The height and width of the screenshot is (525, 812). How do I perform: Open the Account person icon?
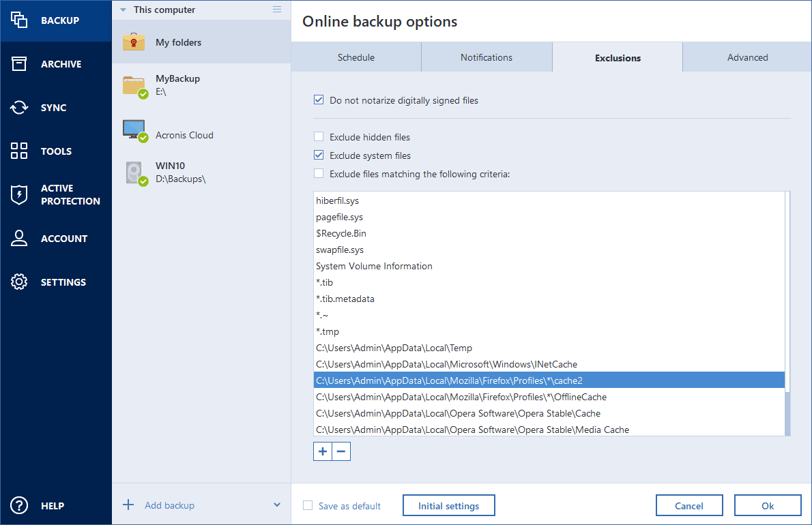pos(19,239)
